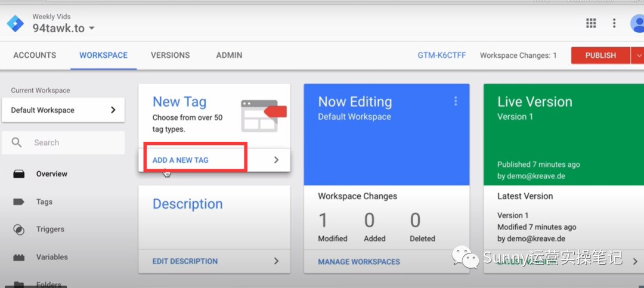644x288 pixels.
Task: Click the Published 7 minutes ago text
Action: [538, 165]
